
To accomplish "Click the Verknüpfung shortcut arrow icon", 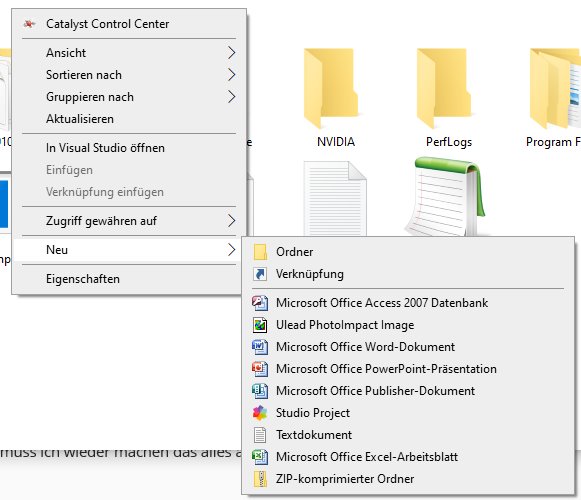I will pyautogui.click(x=260, y=274).
